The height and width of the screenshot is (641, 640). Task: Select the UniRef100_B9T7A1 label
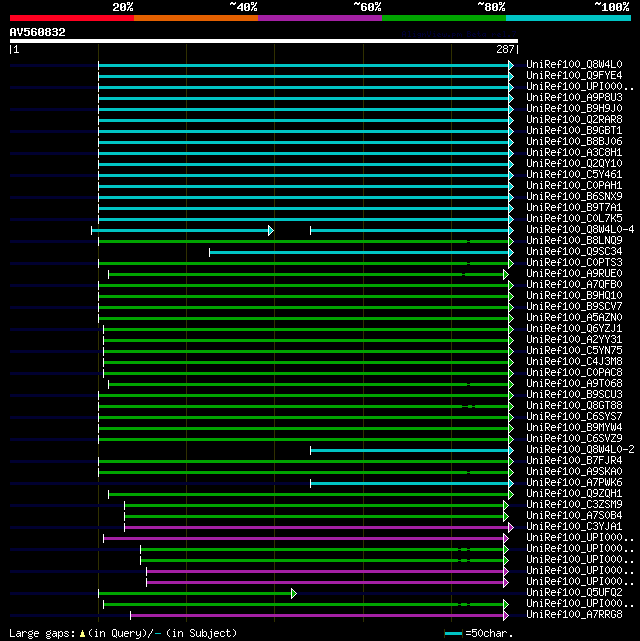(x=574, y=208)
